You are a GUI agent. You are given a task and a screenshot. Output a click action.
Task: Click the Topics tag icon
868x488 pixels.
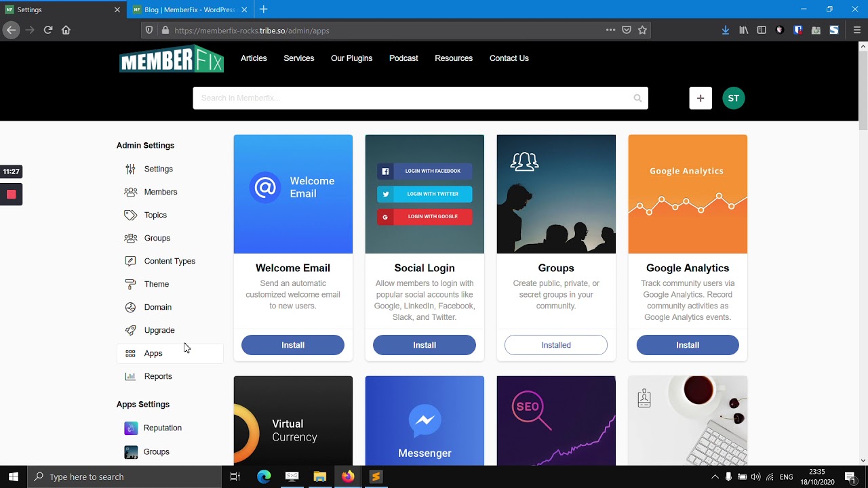[130, 215]
